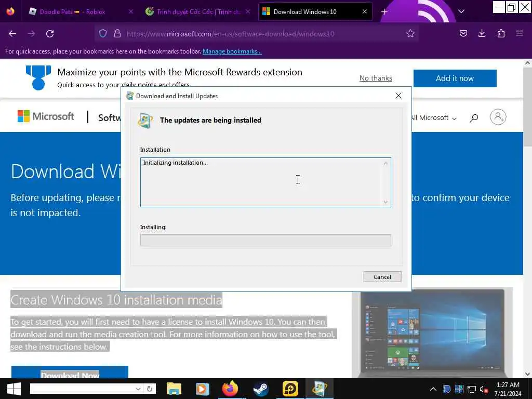The height and width of the screenshot is (399, 532).
Task: Open the list all tabs dropdown
Action: click(461, 11)
